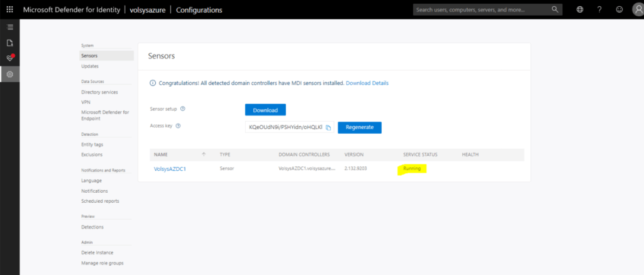Open the user account avatar
This screenshot has width=644, height=275.
[638, 9]
